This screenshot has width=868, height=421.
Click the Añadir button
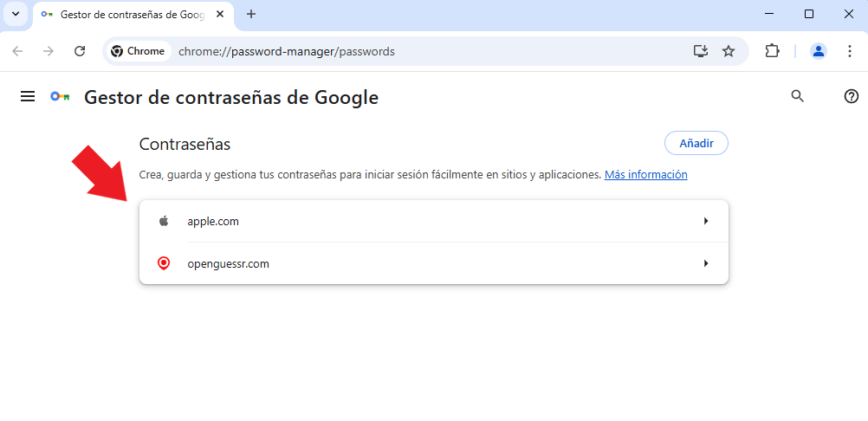pyautogui.click(x=696, y=143)
